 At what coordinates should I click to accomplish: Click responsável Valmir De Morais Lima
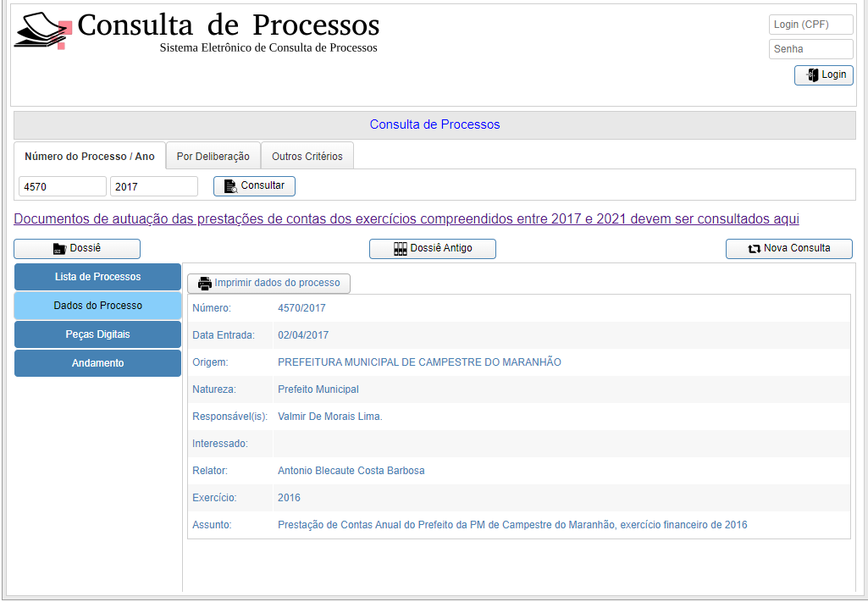pyautogui.click(x=330, y=417)
